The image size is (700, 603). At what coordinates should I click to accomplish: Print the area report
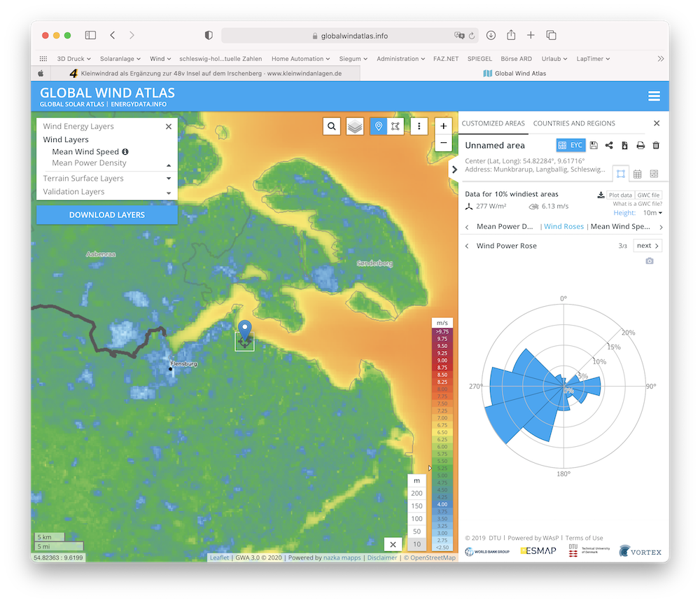(640, 145)
